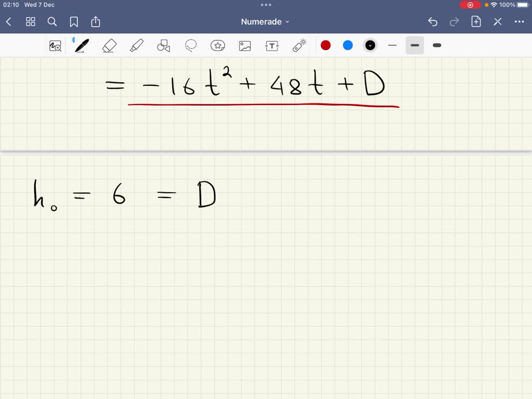The height and width of the screenshot is (399, 532).
Task: Open the black color swatch options
Action: coord(370,46)
